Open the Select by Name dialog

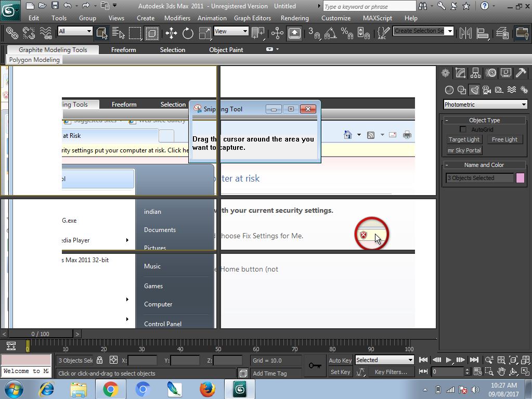click(x=119, y=33)
